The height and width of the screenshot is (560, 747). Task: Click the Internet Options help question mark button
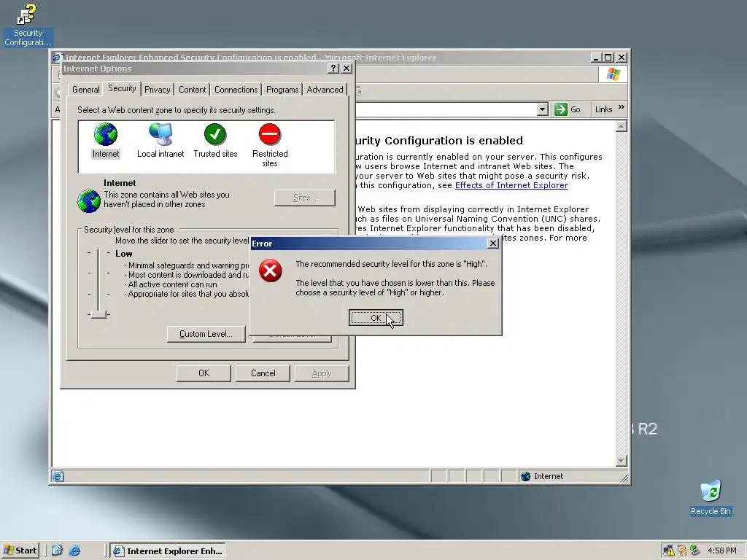tap(333, 69)
